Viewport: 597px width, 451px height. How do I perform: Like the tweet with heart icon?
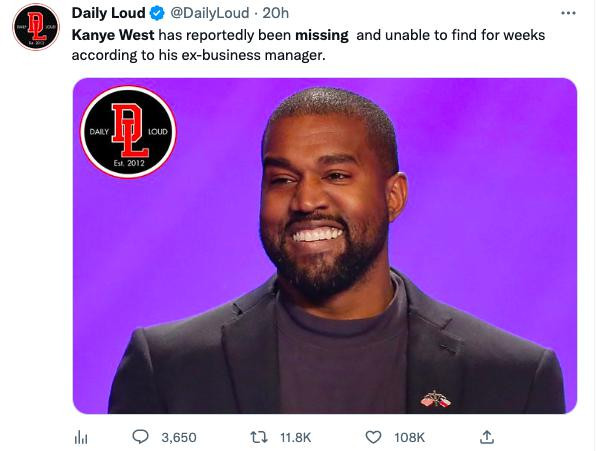coord(373,437)
